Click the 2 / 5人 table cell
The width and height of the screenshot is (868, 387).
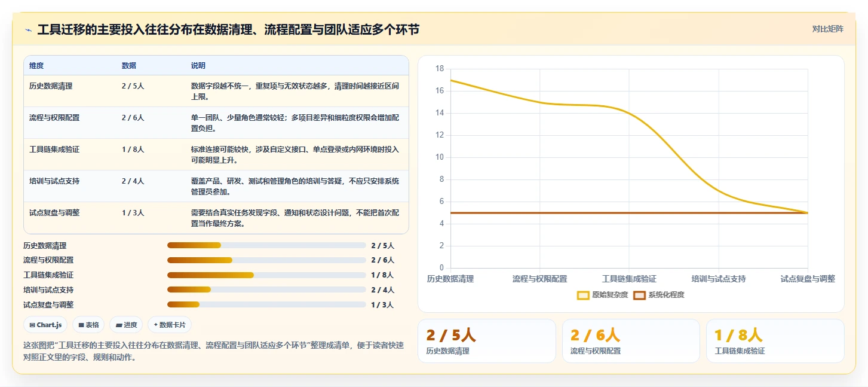[133, 86]
